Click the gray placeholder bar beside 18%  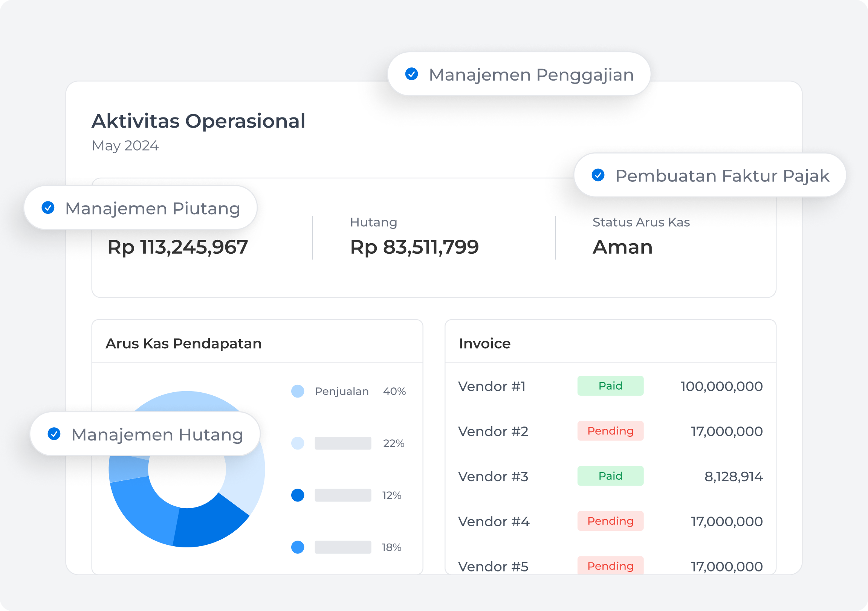point(343,547)
